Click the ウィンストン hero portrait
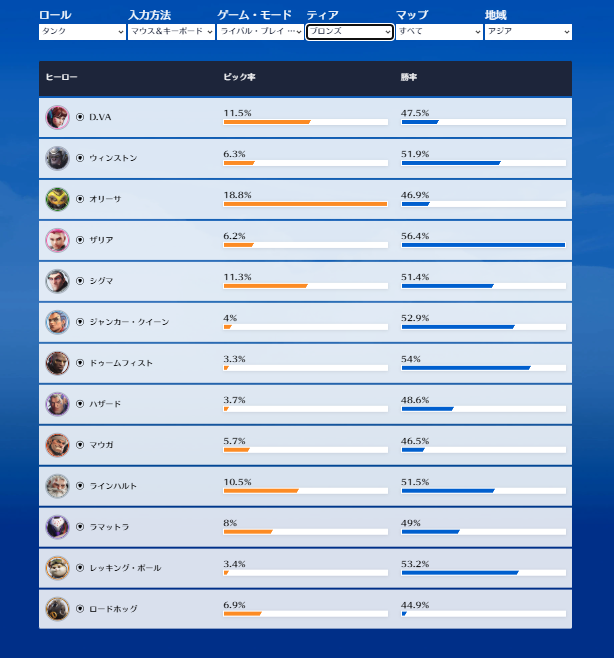614x658 pixels. pyautogui.click(x=57, y=158)
